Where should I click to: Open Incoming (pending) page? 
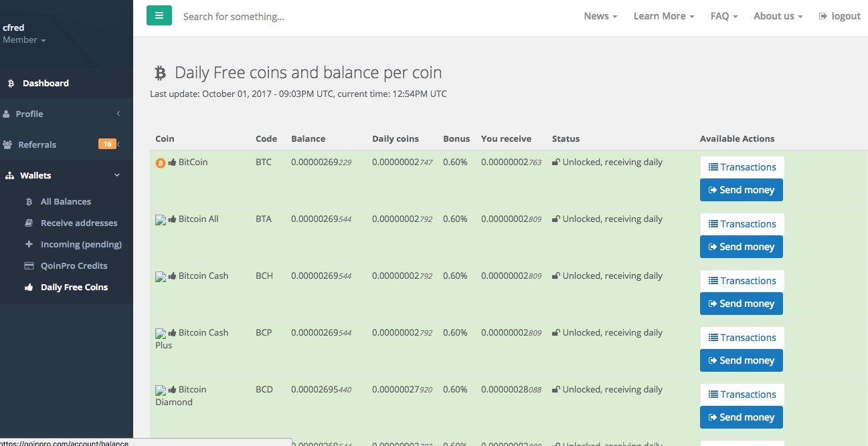[x=81, y=245]
